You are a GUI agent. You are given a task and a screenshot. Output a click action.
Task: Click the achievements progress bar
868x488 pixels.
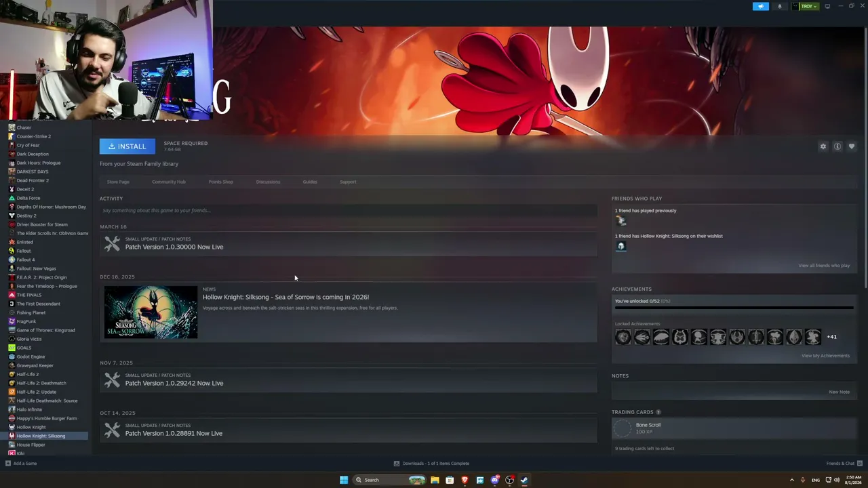[734, 308]
